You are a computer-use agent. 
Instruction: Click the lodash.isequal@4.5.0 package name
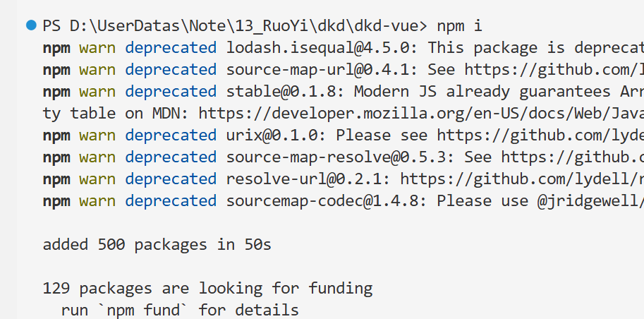[318, 48]
